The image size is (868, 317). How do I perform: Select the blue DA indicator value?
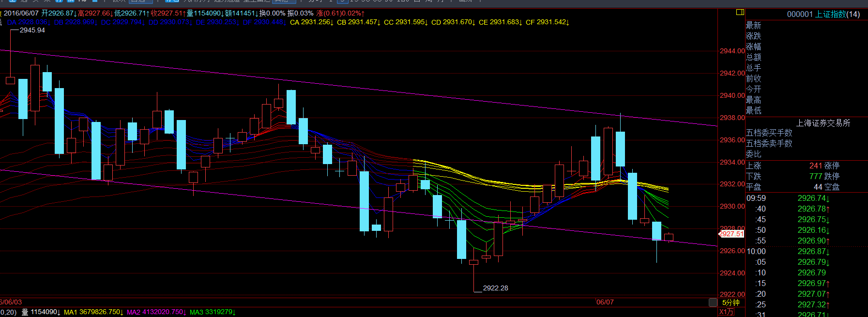[x=29, y=22]
